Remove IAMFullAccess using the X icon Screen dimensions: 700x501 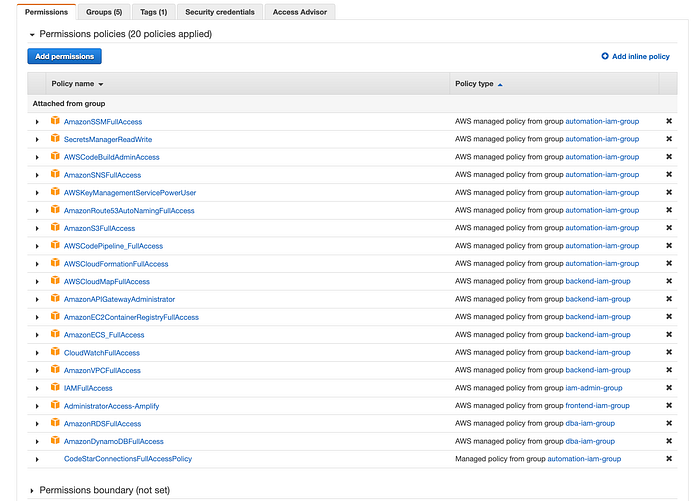tap(669, 388)
